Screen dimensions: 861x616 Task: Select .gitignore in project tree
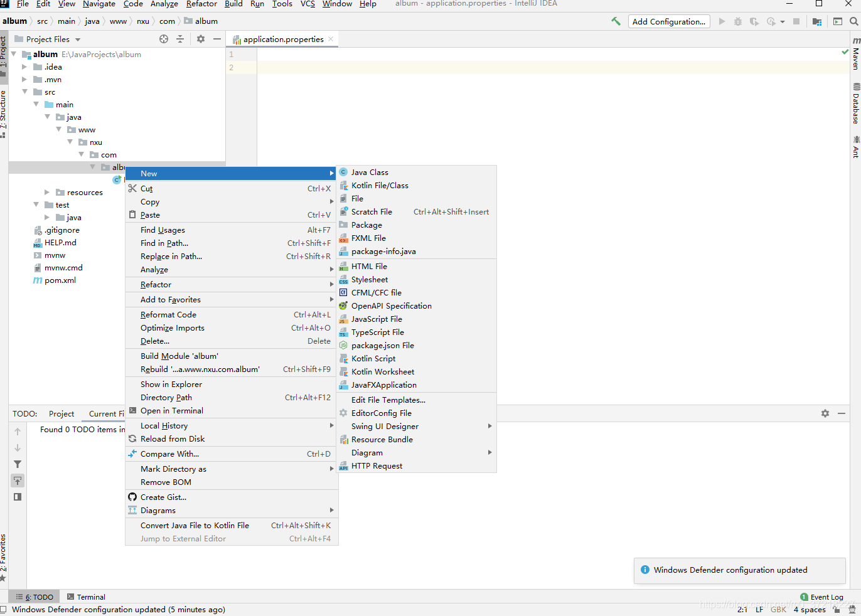[x=56, y=230]
